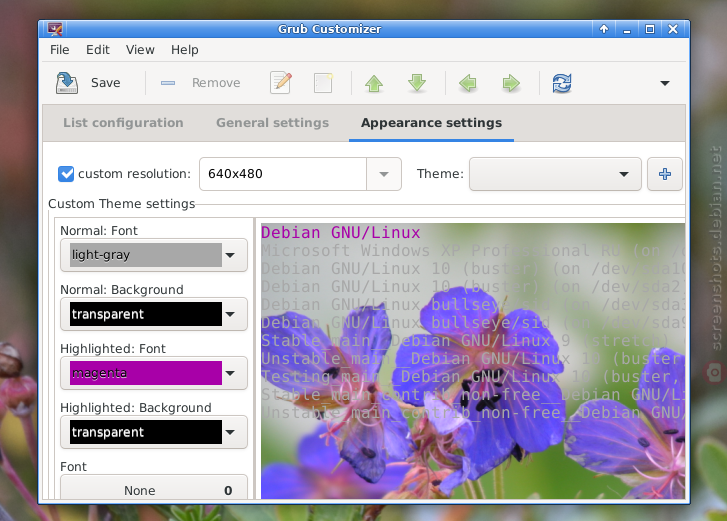Viewport: 727px width, 521px height.
Task: Select the Appearance settings tab
Action: tap(431, 123)
